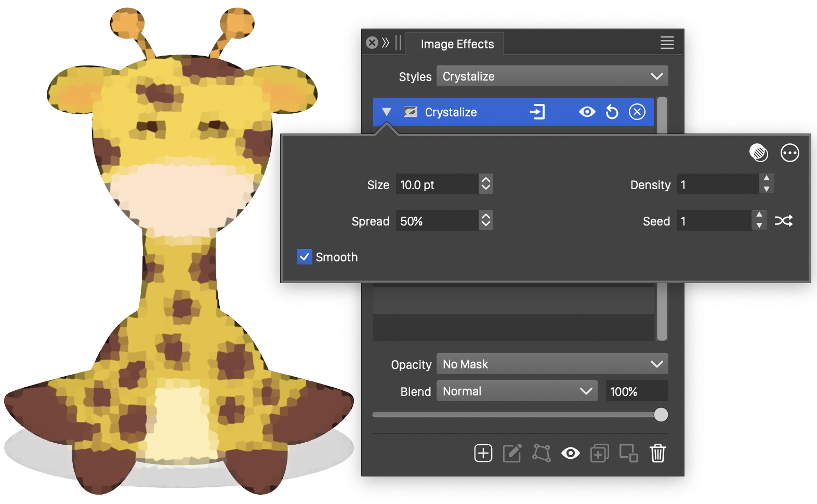Reset the Crystalize effect settings
This screenshot has height=504, width=817.
[612, 112]
